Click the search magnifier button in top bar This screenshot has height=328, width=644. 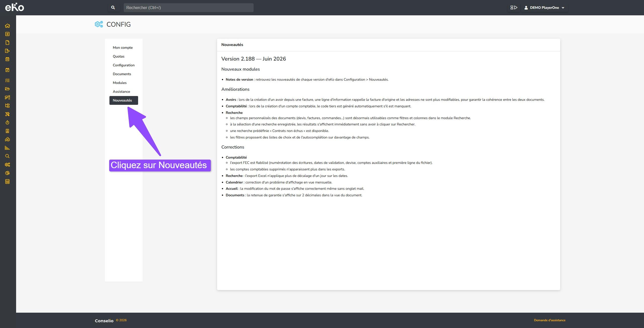coord(113,8)
